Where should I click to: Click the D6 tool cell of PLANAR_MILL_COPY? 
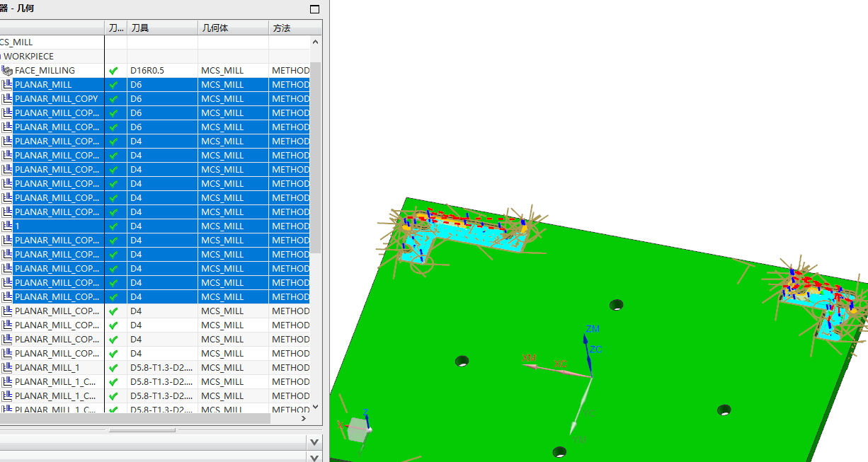click(x=162, y=99)
